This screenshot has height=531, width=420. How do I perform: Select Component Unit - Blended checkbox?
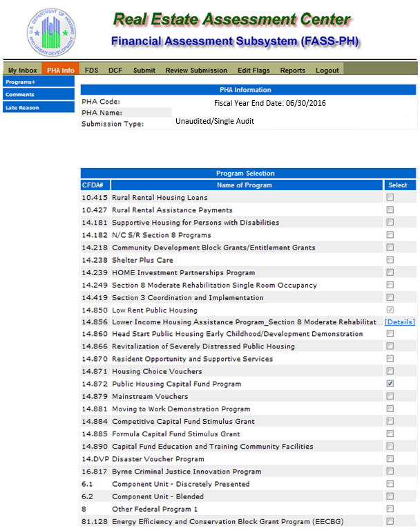tap(390, 496)
